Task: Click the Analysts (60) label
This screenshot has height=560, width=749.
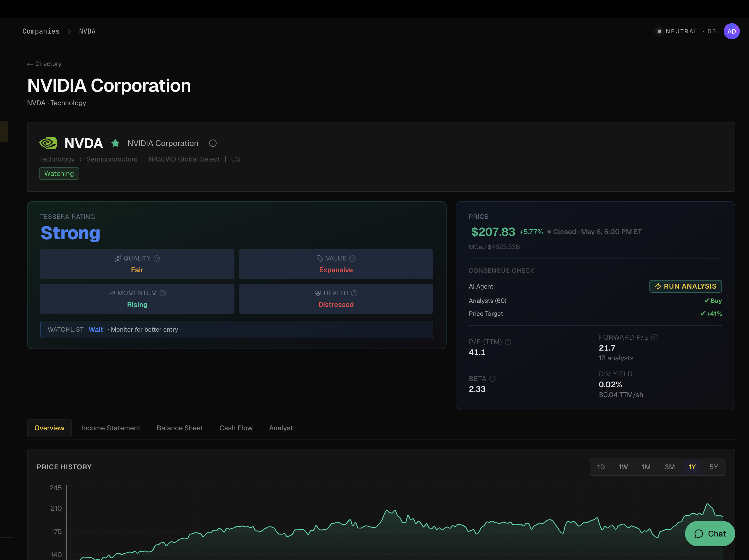Action: (488, 301)
